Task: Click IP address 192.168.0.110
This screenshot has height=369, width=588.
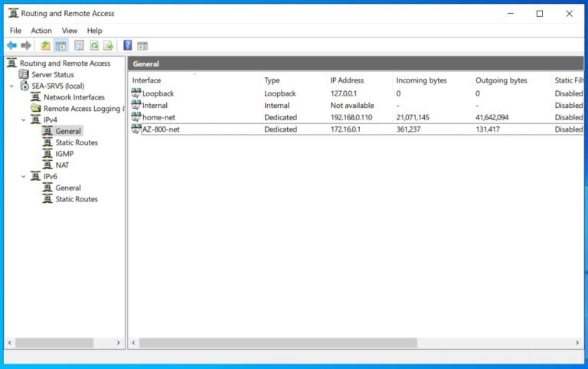Action: click(351, 117)
